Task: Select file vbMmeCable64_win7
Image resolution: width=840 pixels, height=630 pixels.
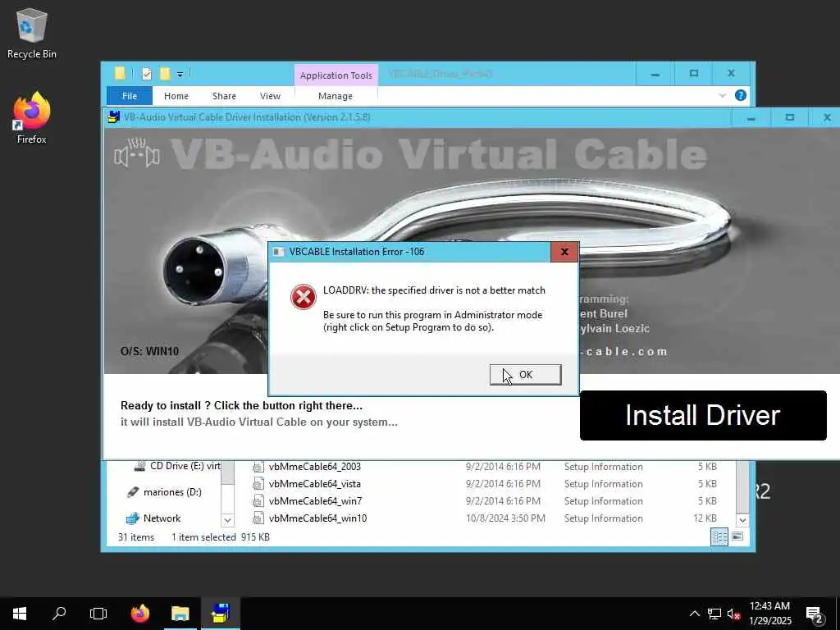Action: click(315, 501)
